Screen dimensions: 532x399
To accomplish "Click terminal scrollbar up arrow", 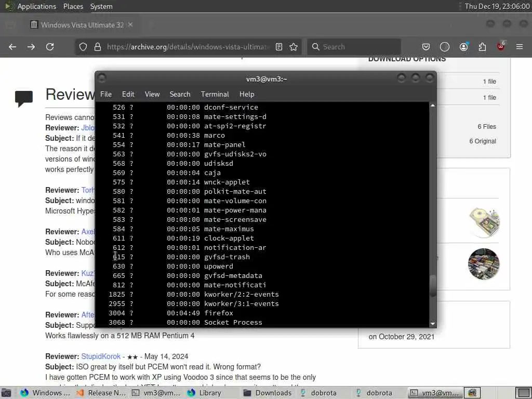I will click(433, 105).
